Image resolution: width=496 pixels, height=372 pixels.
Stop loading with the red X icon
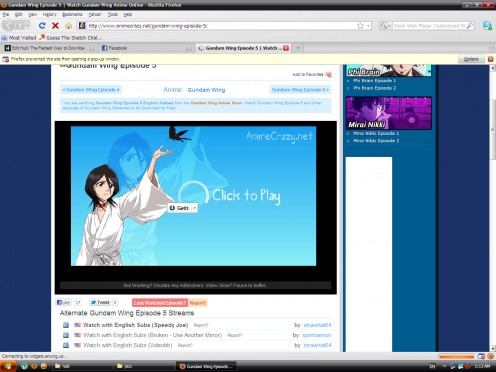pos(55,26)
